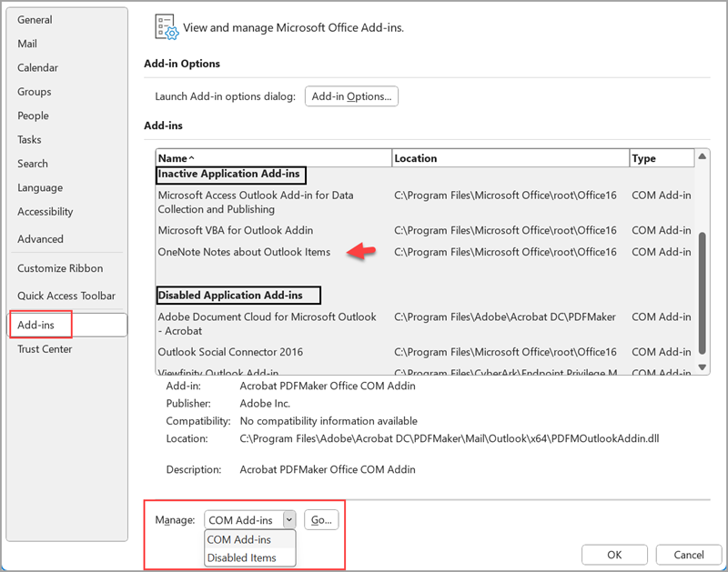The image size is (728, 572).
Task: Open the Add-in Options... dialog
Action: coord(351,96)
